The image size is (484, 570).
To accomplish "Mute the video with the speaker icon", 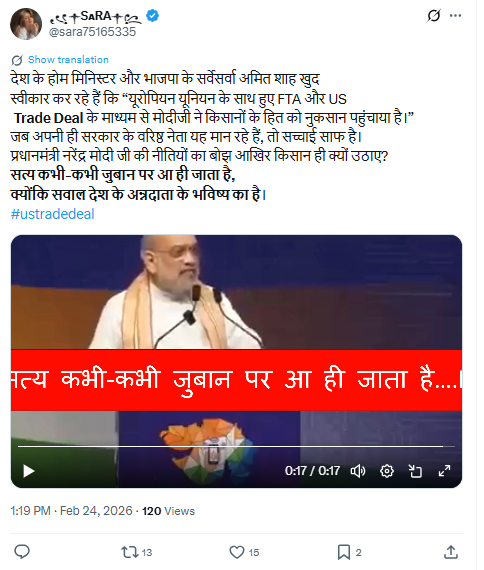I will (x=358, y=471).
